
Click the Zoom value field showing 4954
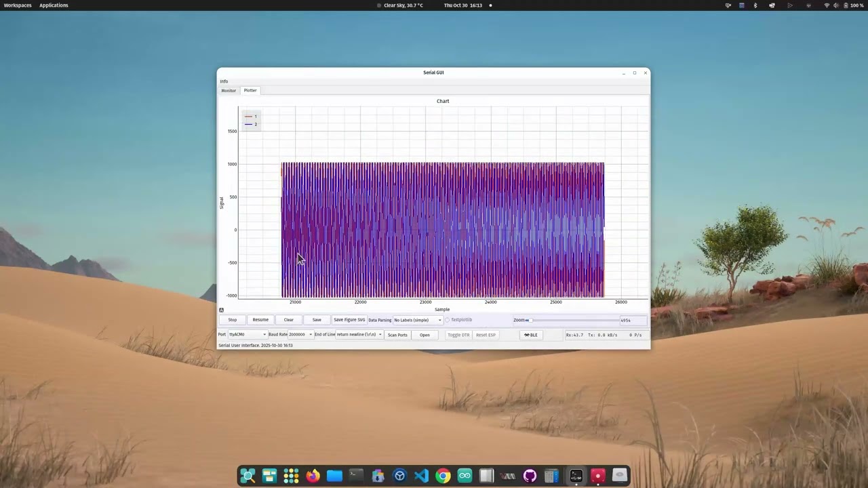coord(633,320)
